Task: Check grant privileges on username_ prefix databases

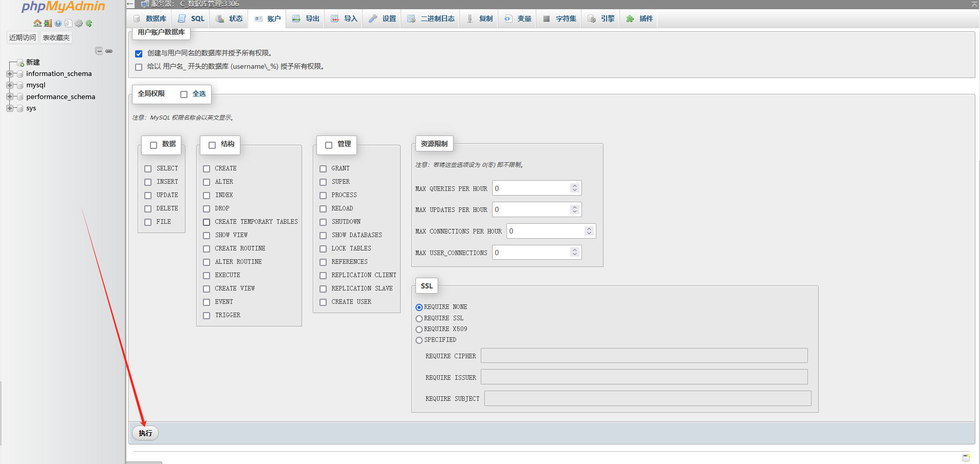Action: [139, 67]
